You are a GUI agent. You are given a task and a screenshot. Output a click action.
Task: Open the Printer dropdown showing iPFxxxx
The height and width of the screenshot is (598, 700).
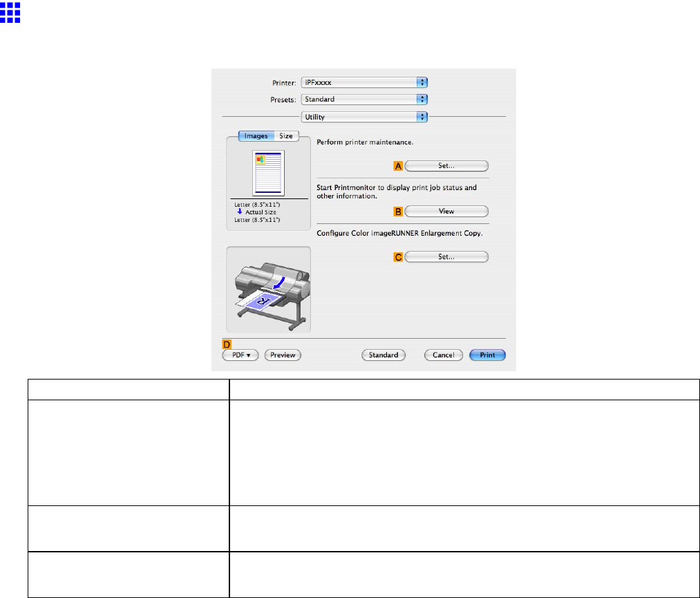click(364, 83)
